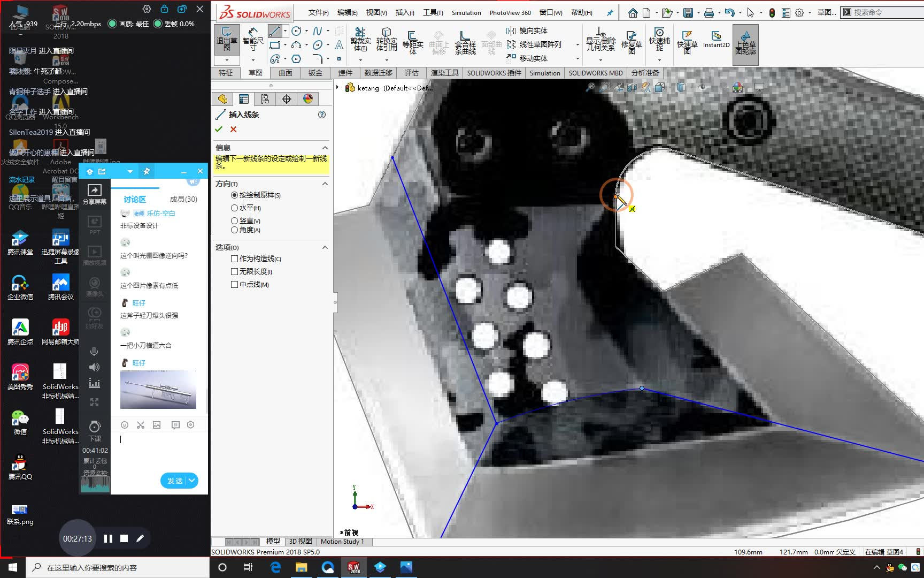Check the 作为构造线 option

234,258
